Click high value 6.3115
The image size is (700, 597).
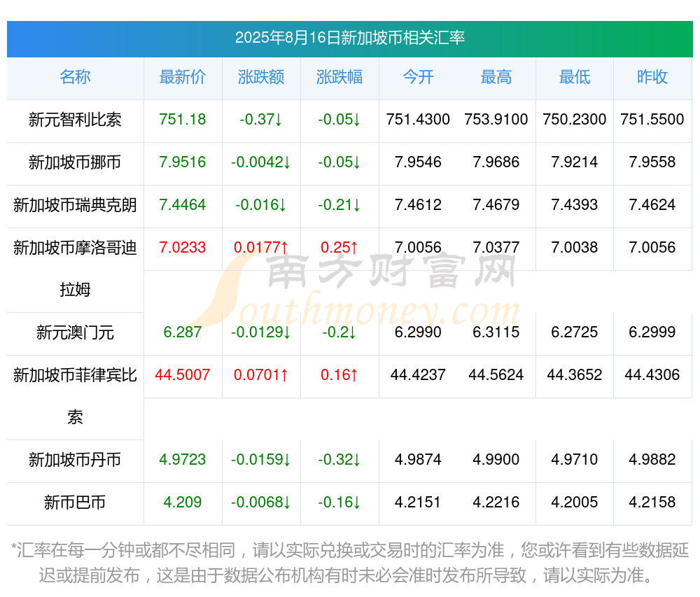(x=496, y=332)
